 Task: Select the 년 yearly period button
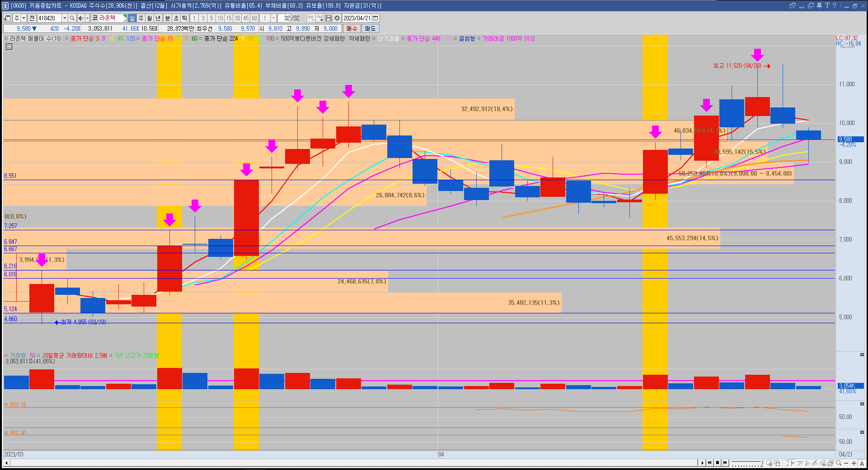tap(158, 18)
